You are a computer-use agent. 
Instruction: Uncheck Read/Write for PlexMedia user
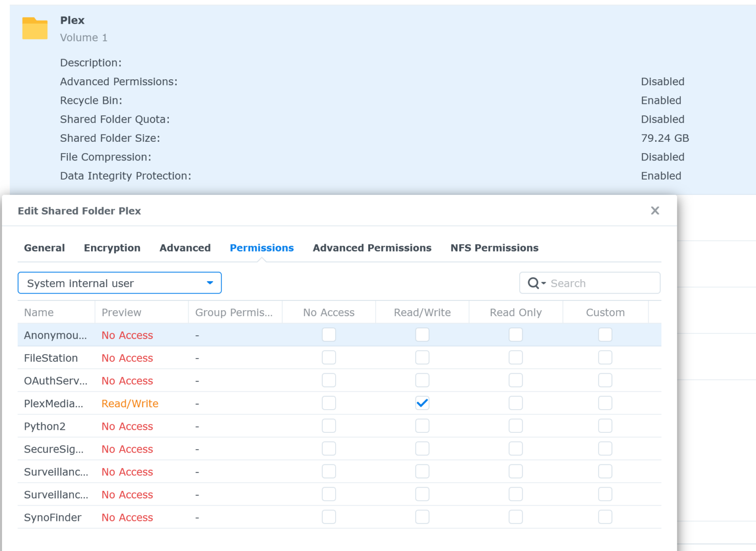point(422,403)
